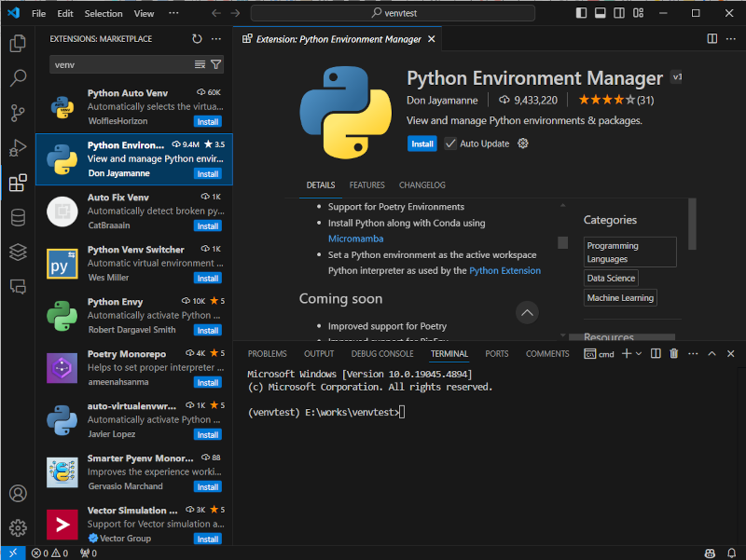Go back with the navigation arrow
The image size is (746, 560).
(216, 13)
